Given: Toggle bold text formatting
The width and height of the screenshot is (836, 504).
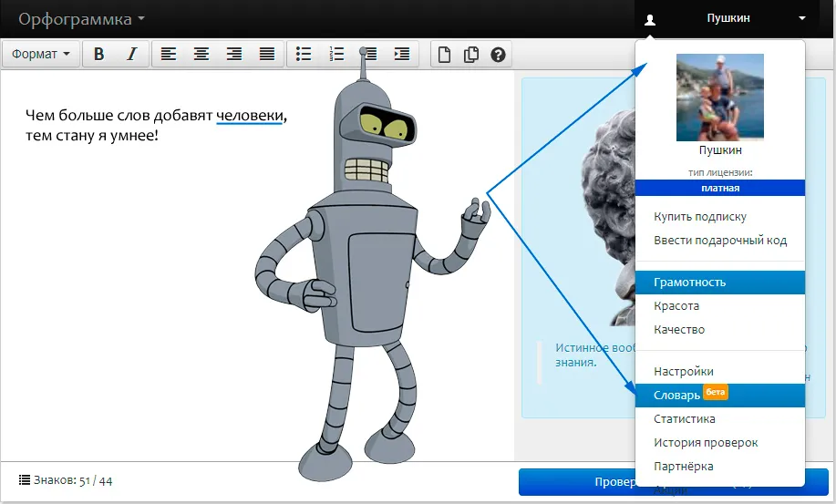Looking at the screenshot, I should pyautogui.click(x=98, y=54).
